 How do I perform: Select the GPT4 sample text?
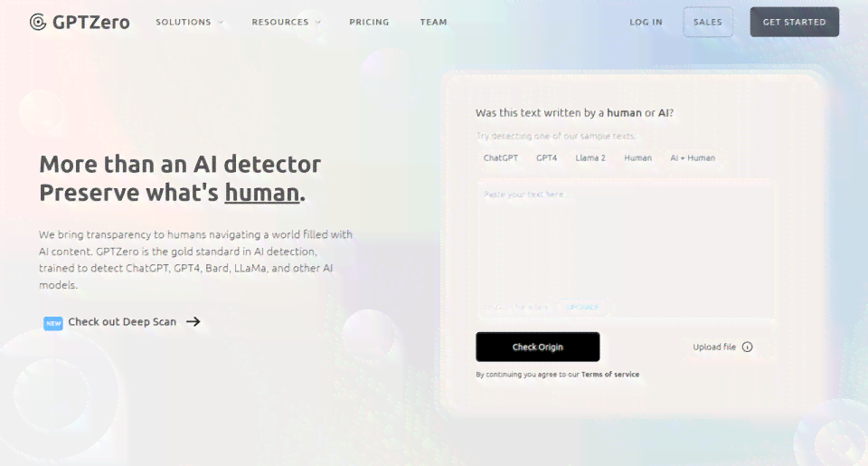tap(546, 158)
